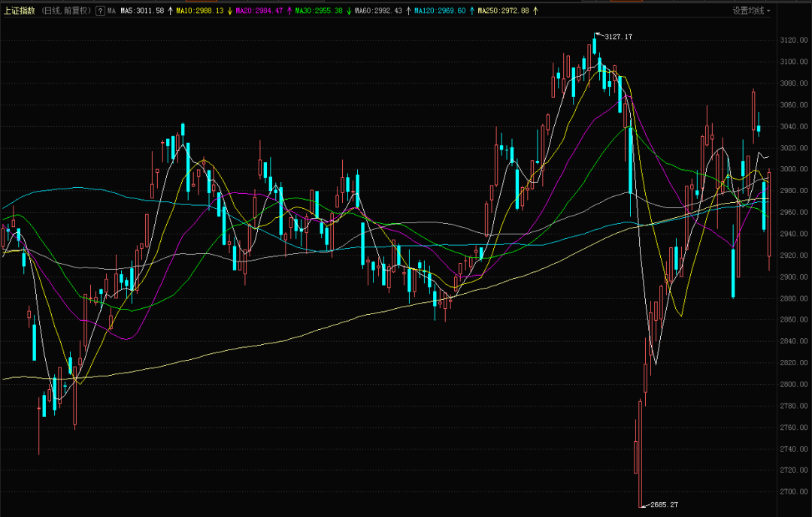Click the 2740.00 price axis label

pyautogui.click(x=794, y=449)
